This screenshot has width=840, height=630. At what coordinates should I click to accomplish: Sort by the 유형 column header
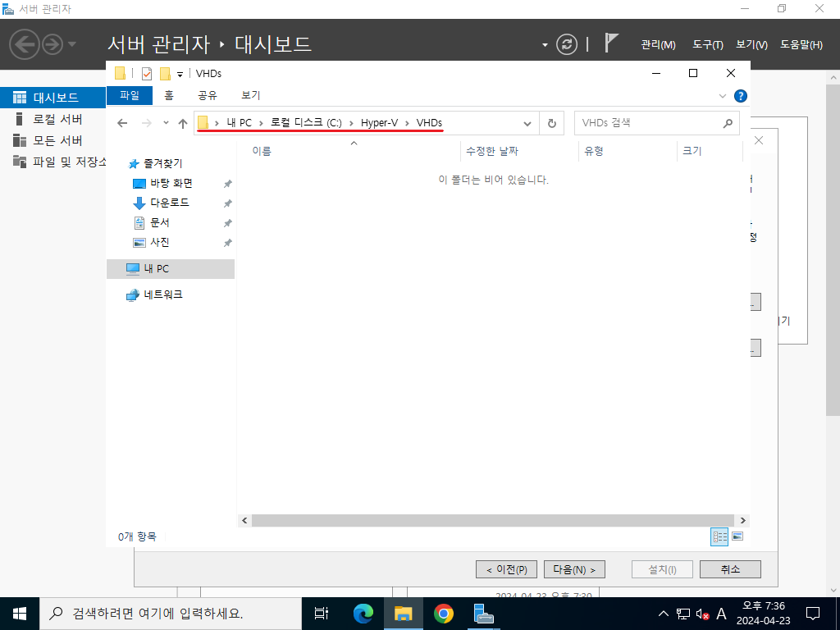628,151
